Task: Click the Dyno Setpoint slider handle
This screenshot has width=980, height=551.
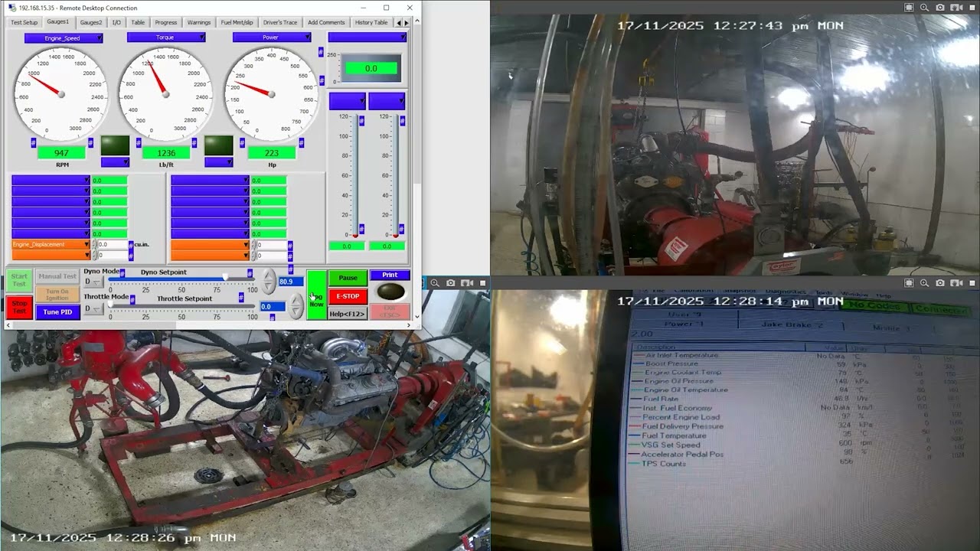Action: (225, 279)
